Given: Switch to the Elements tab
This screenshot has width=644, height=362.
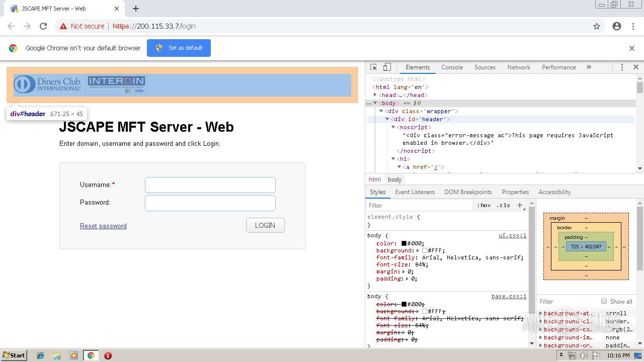Looking at the screenshot, I should click(x=418, y=67).
